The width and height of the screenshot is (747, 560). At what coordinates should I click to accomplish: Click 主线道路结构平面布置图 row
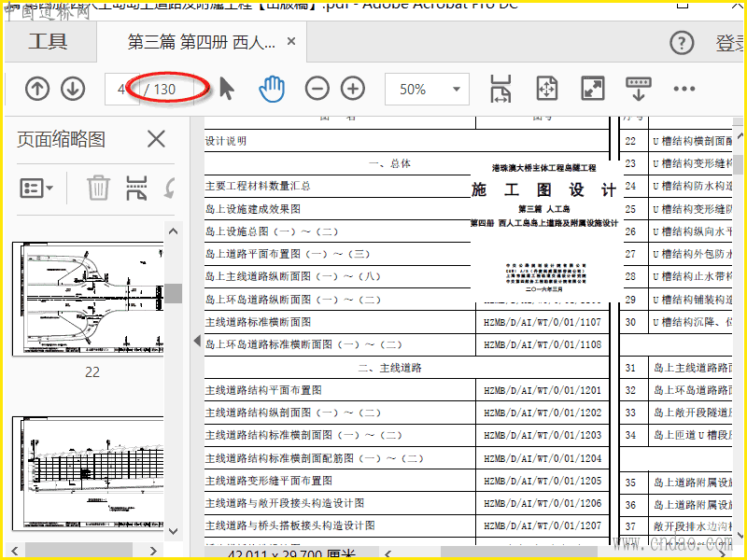263,390
